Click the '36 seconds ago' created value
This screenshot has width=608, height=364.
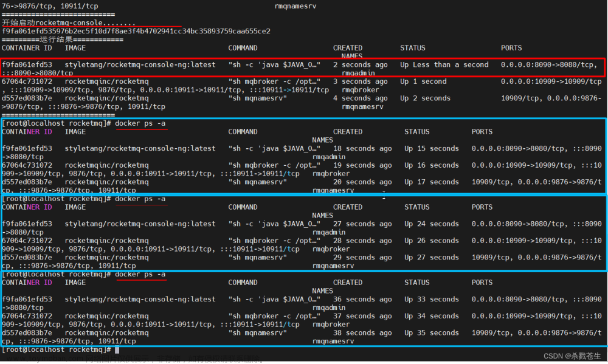(362, 299)
